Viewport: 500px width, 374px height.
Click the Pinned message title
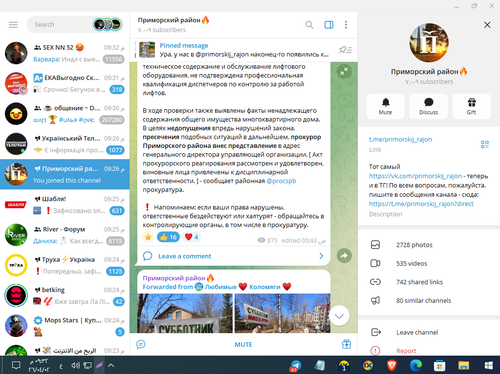[x=184, y=45]
